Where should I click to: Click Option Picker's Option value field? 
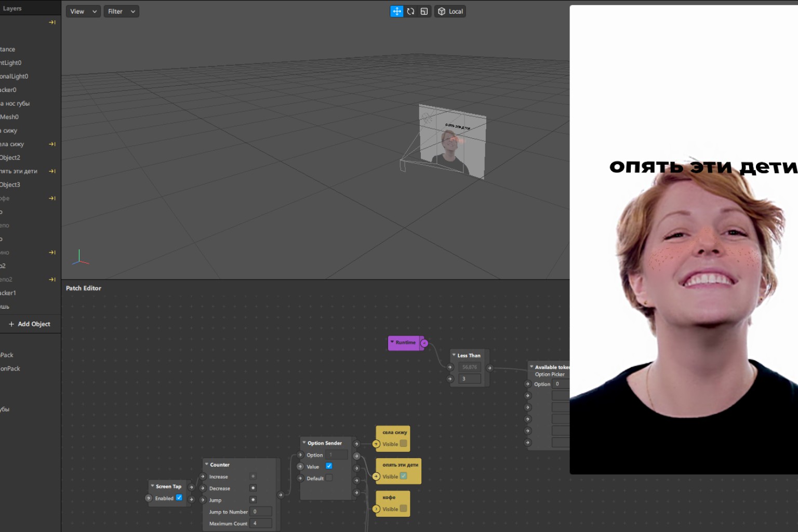(x=561, y=384)
